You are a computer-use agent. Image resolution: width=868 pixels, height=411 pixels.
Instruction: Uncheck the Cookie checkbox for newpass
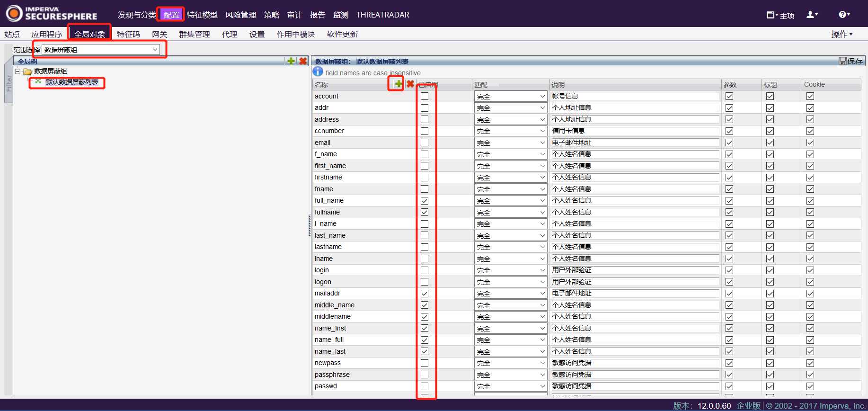tap(810, 363)
